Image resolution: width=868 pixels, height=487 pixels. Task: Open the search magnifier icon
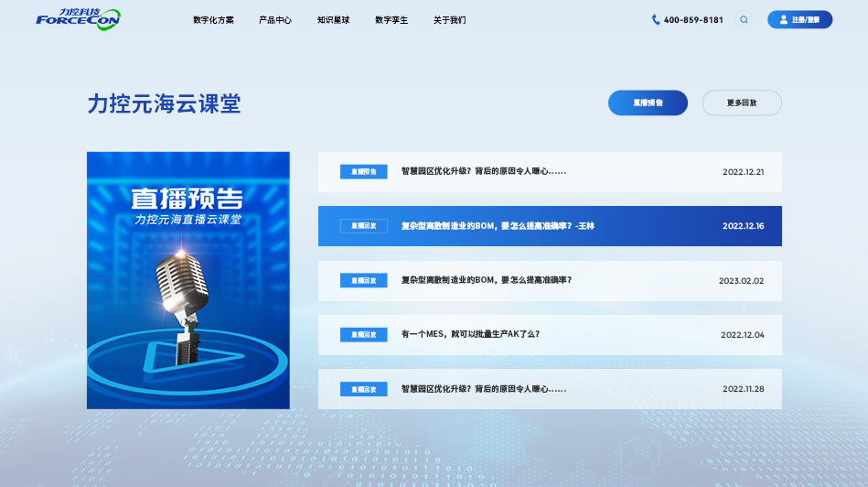click(x=744, y=19)
